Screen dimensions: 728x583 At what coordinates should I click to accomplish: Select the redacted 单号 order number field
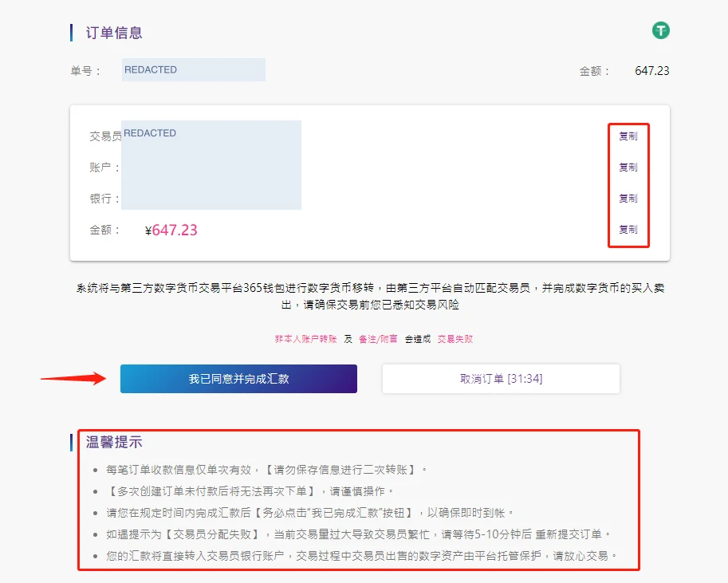click(194, 69)
